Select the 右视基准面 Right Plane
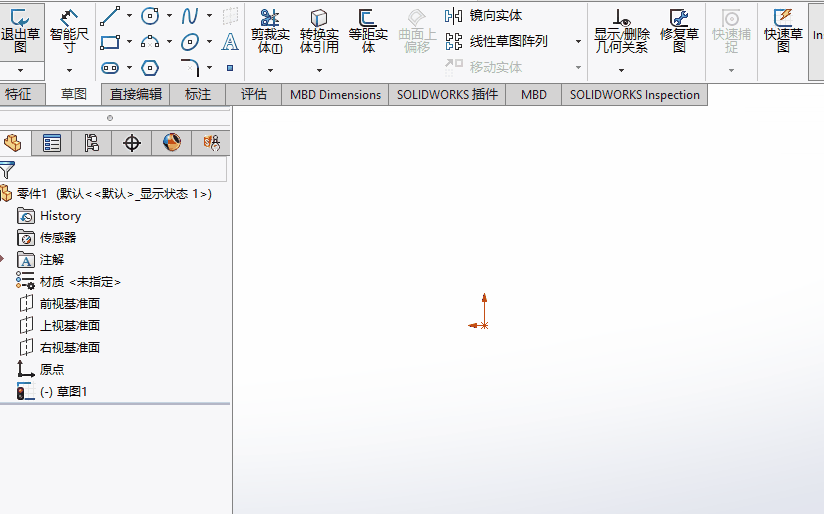This screenshot has height=514, width=824. 59,348
